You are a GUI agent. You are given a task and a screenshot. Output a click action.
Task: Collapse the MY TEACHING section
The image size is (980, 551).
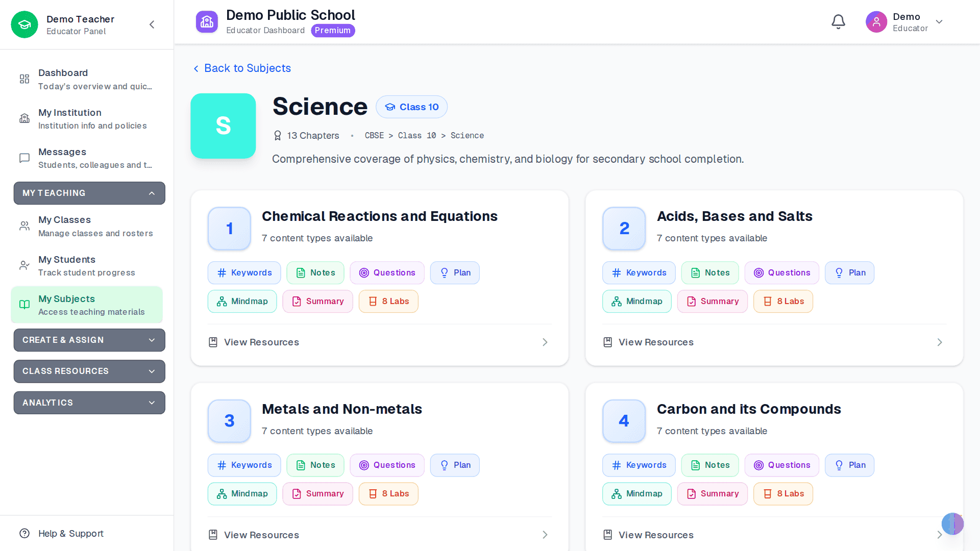click(x=89, y=193)
